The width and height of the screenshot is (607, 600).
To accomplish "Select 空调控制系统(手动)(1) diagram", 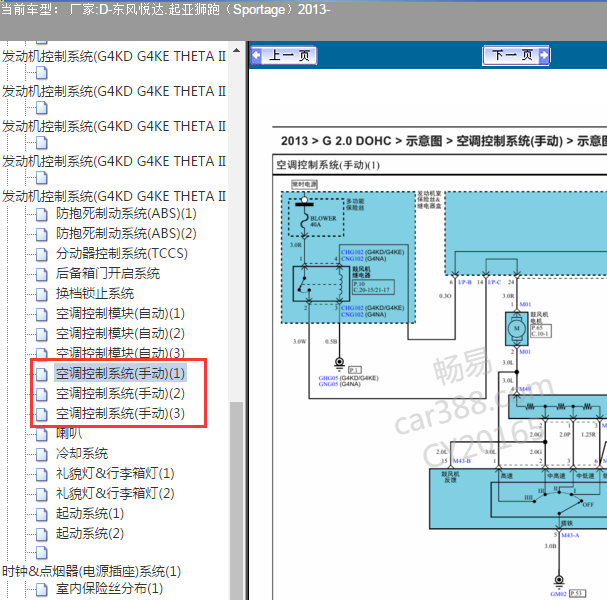I will click(x=120, y=373).
